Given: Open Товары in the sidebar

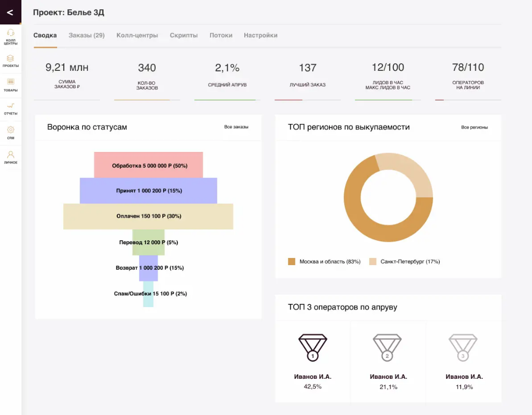Looking at the screenshot, I should coord(11,85).
